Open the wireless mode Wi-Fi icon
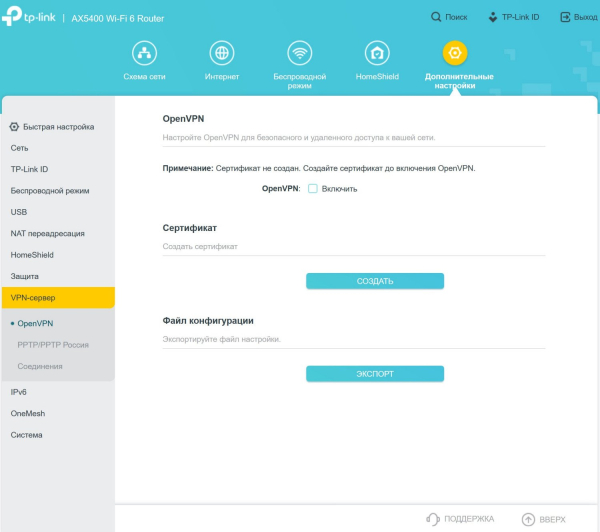600x532 pixels. [x=300, y=53]
